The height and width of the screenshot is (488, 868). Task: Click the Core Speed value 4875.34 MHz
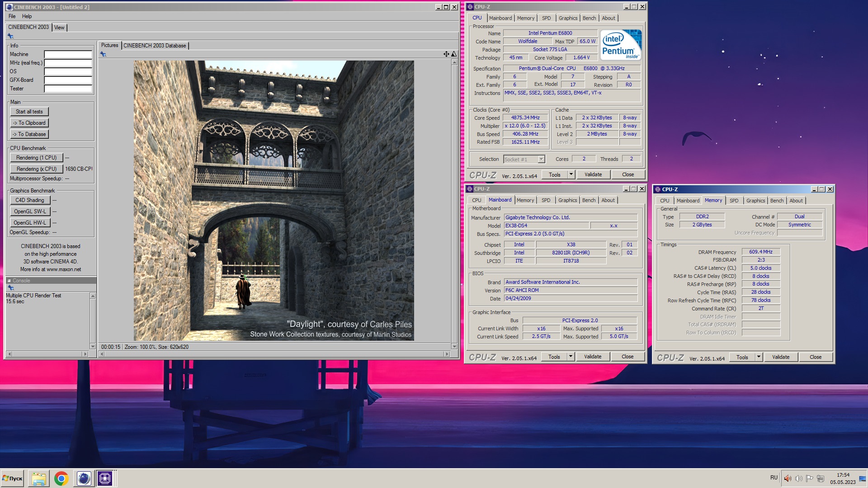(x=525, y=117)
